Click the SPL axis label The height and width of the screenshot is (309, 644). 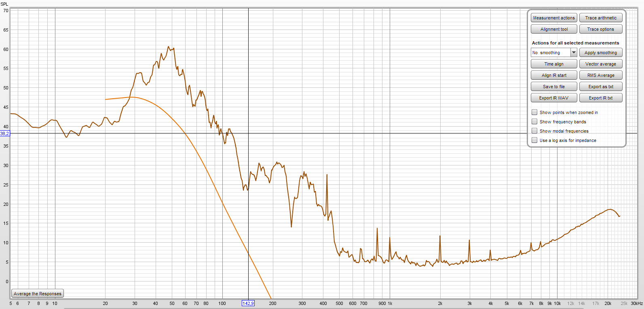4,4
